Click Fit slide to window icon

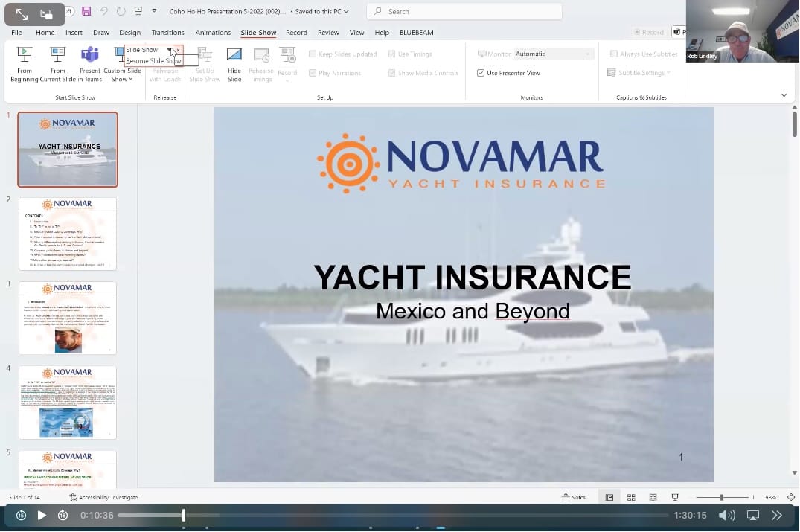click(x=791, y=497)
